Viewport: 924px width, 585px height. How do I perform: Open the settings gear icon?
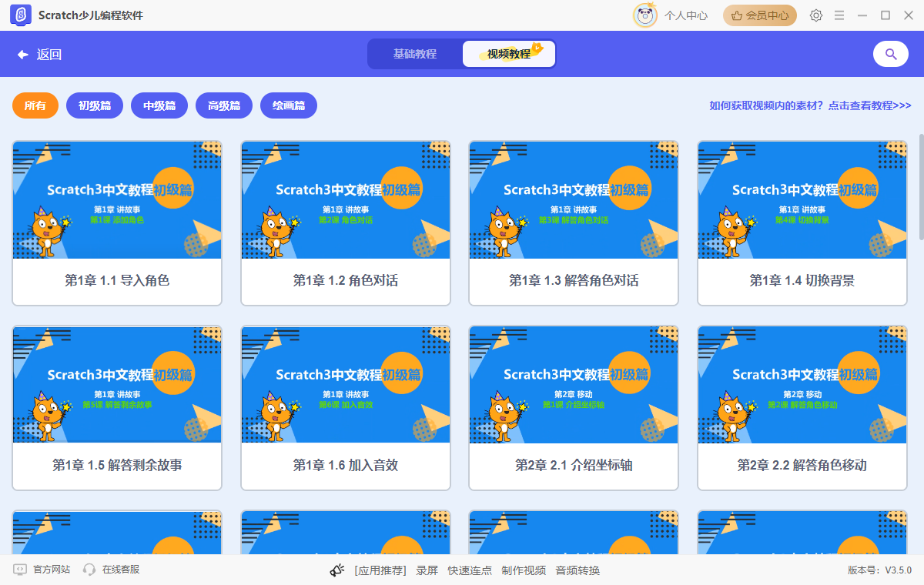click(815, 15)
